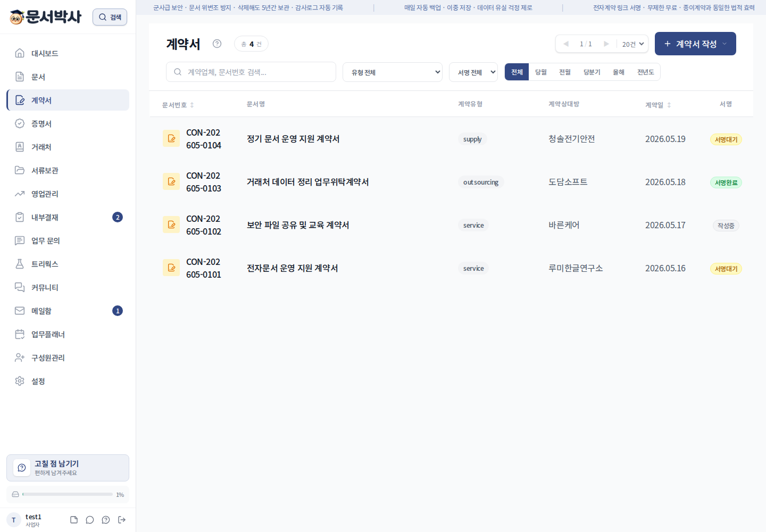Select the 전체 period tab

517,72
